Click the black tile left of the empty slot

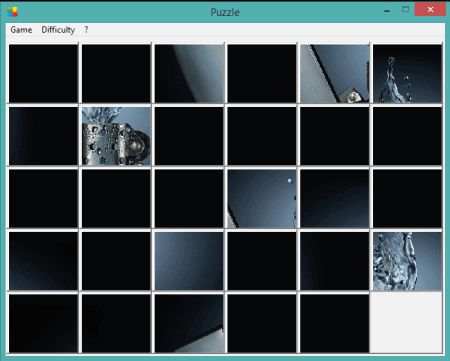(x=335, y=323)
